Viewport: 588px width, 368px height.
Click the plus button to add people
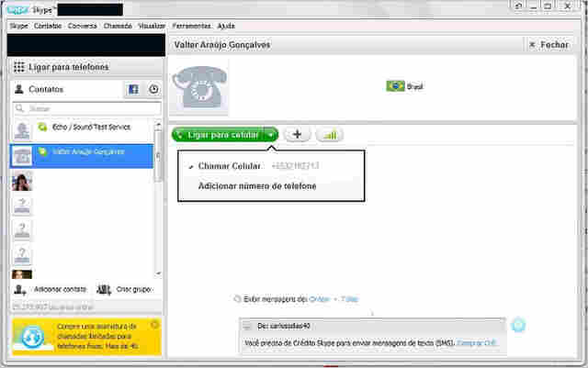(297, 135)
